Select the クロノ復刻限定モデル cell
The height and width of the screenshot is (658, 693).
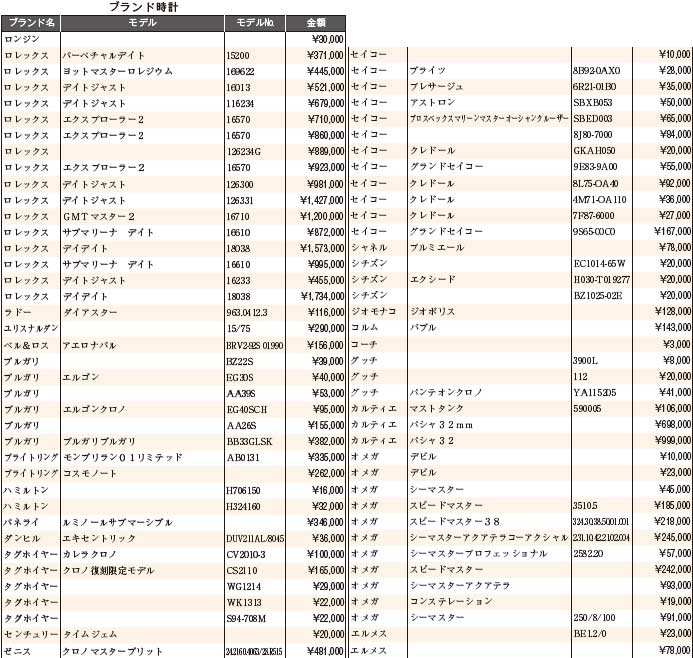pos(108,571)
